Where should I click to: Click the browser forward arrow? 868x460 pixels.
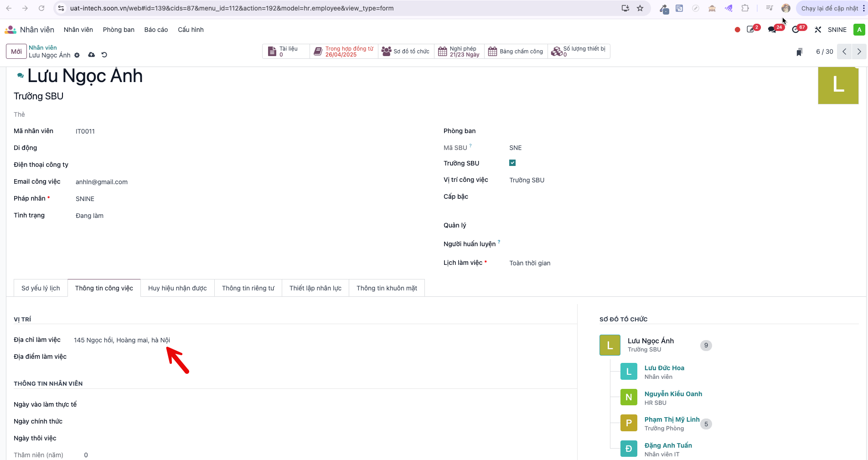[x=25, y=8]
